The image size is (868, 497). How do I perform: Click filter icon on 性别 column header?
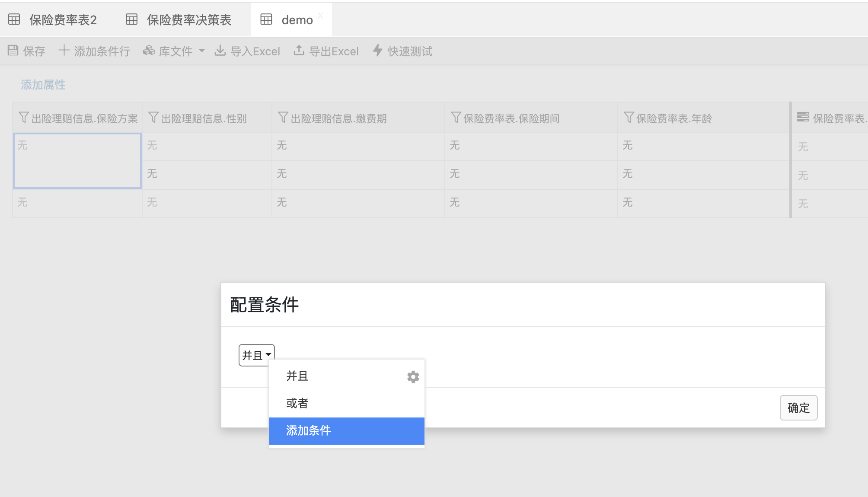pos(153,118)
